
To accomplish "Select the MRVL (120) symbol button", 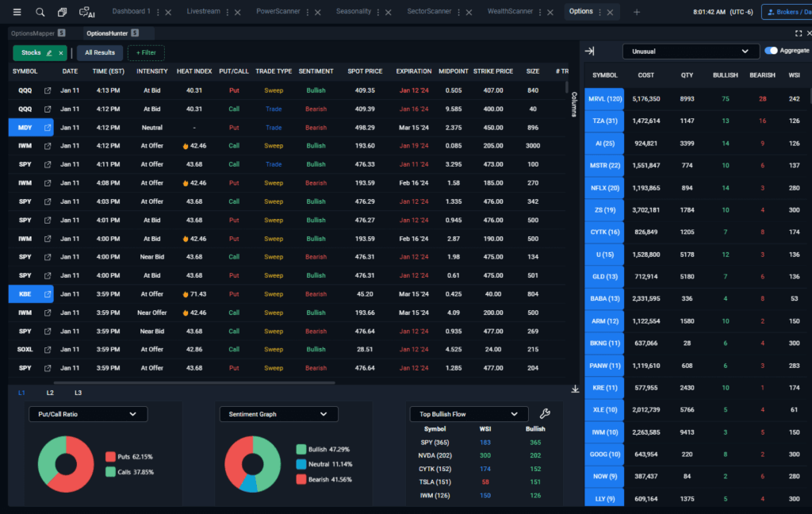I will pyautogui.click(x=604, y=99).
